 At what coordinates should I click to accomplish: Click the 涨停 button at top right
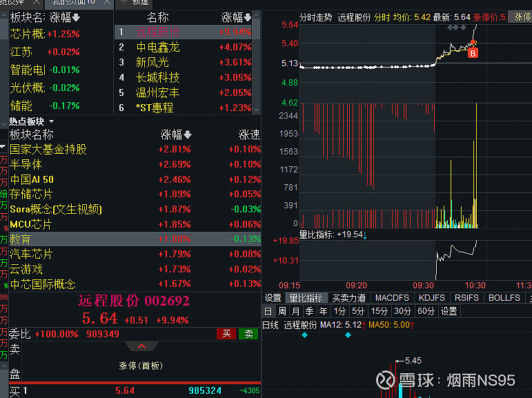click(522, 17)
